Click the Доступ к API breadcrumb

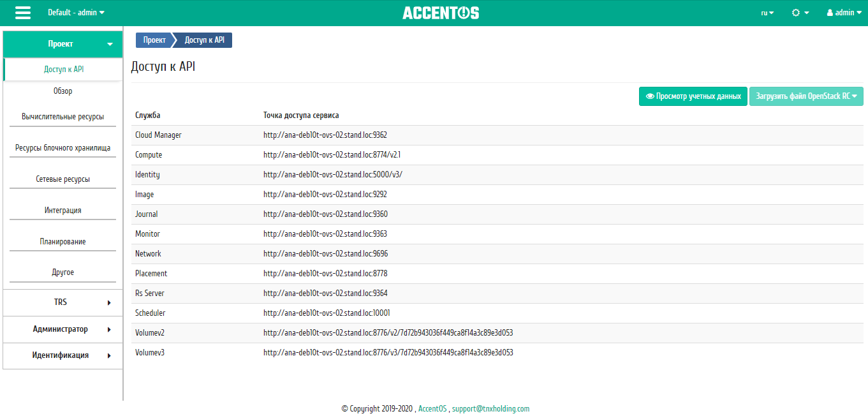[x=204, y=40]
